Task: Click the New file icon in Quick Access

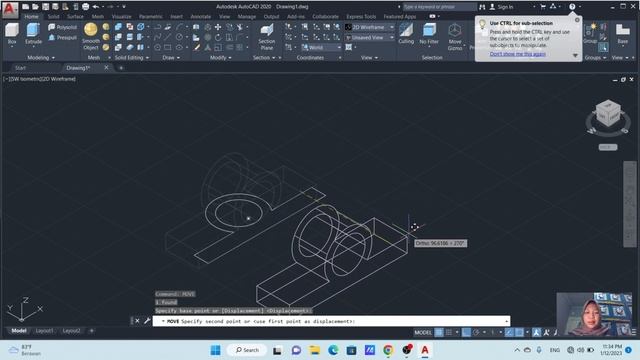Action: [x=25, y=7]
